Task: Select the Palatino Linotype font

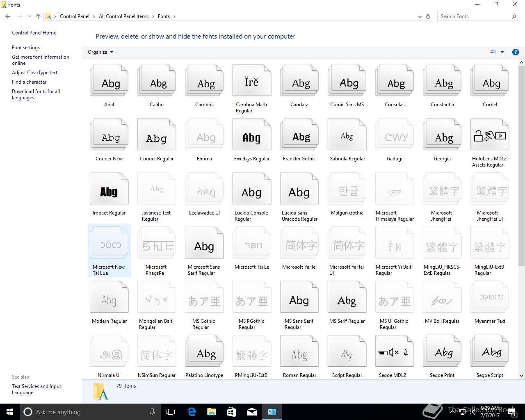Action: coord(204,356)
